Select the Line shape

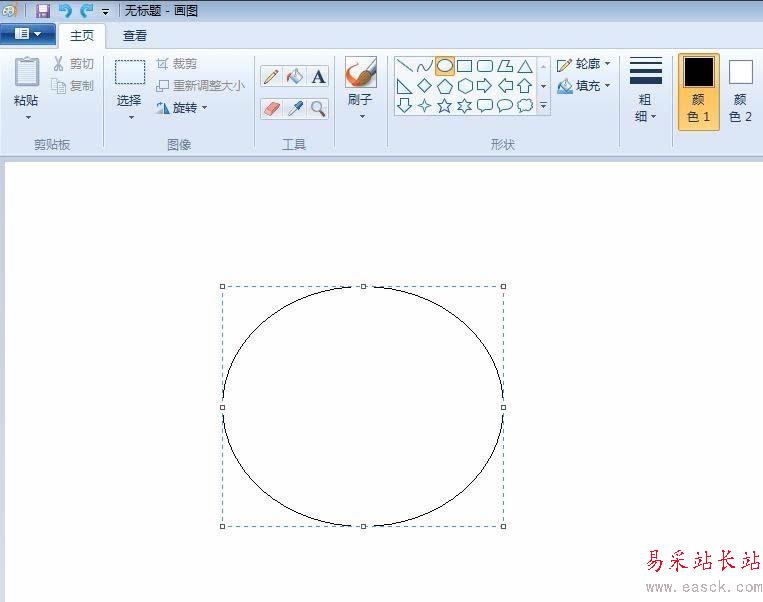click(x=404, y=66)
